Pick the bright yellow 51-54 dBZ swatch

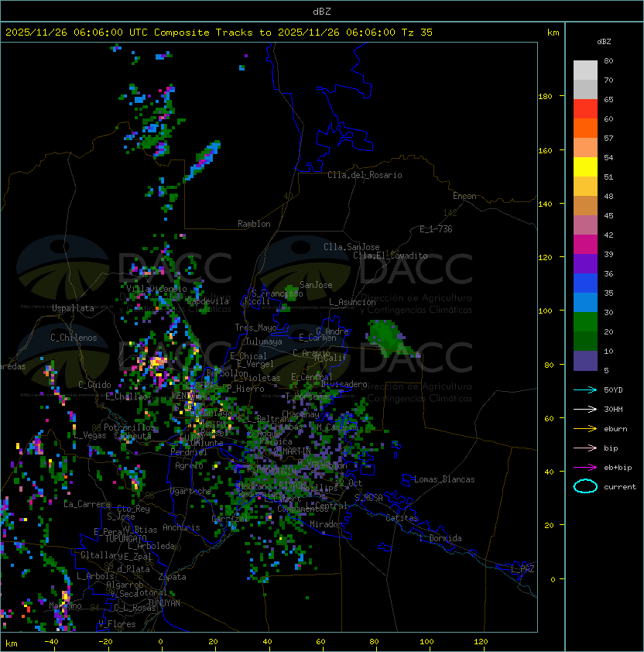(x=585, y=166)
